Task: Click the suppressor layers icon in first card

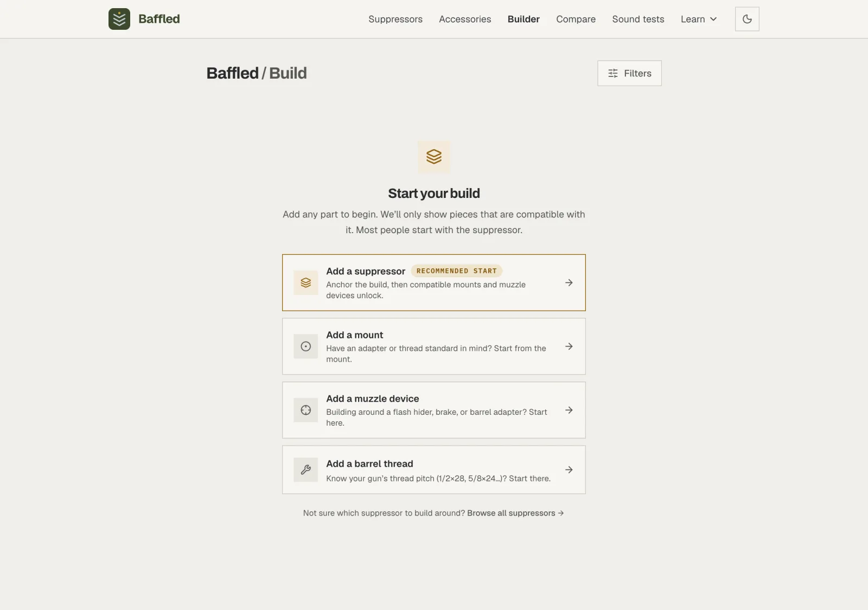Action: coord(306,282)
